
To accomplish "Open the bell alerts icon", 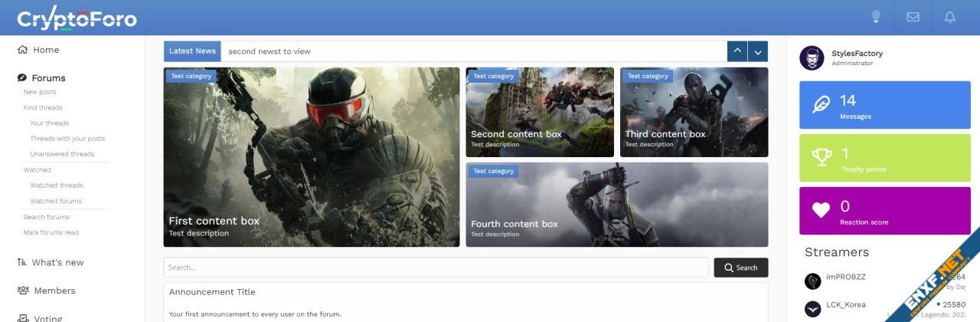I will pyautogui.click(x=950, y=17).
